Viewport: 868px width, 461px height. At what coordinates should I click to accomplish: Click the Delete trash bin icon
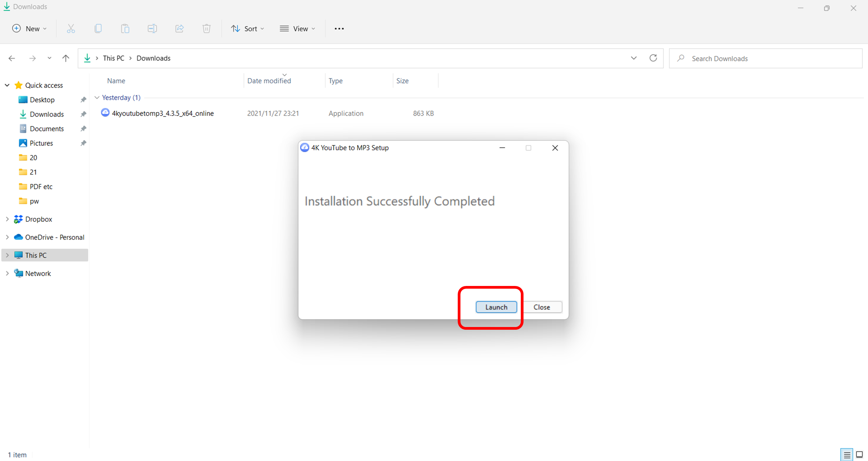click(206, 28)
